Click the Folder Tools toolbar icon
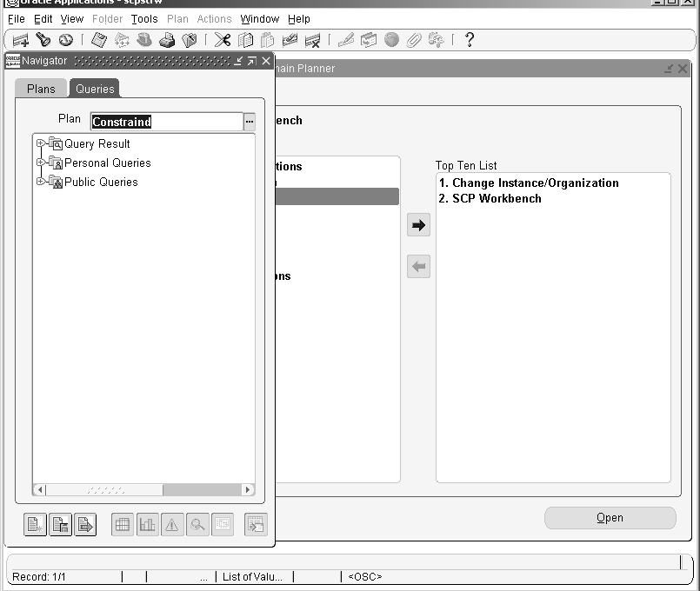This screenshot has height=591, width=700. pos(437,40)
